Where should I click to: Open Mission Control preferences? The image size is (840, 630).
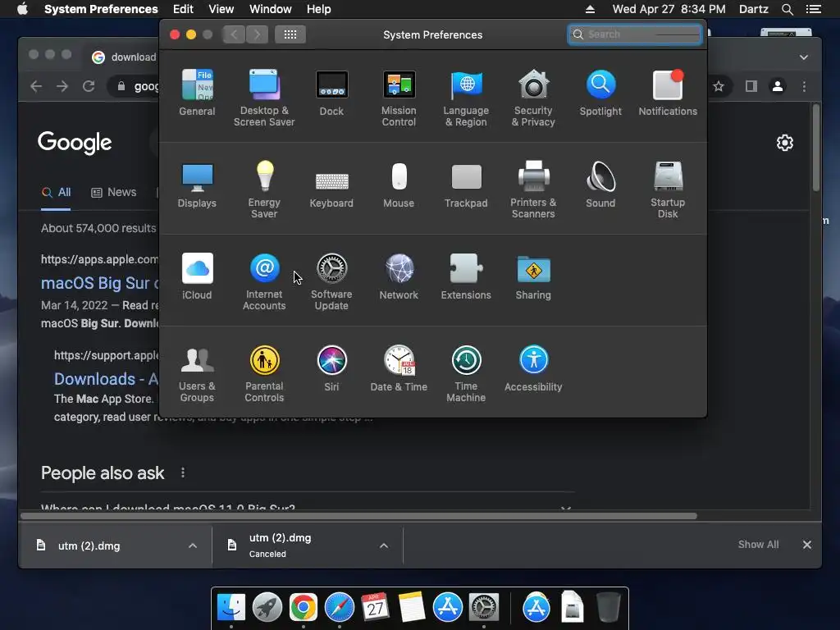tap(399, 98)
